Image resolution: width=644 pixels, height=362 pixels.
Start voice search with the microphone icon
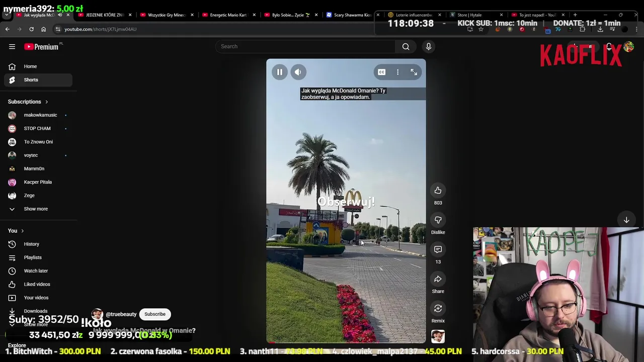point(429,46)
